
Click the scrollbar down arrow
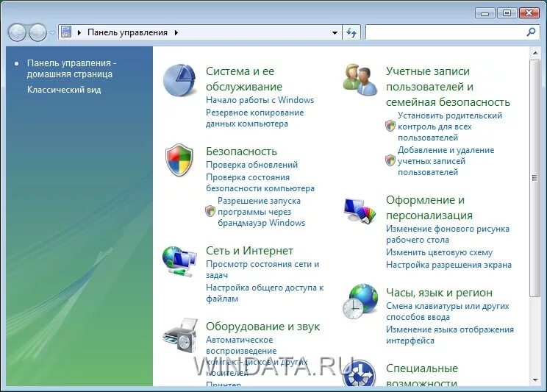click(535, 379)
